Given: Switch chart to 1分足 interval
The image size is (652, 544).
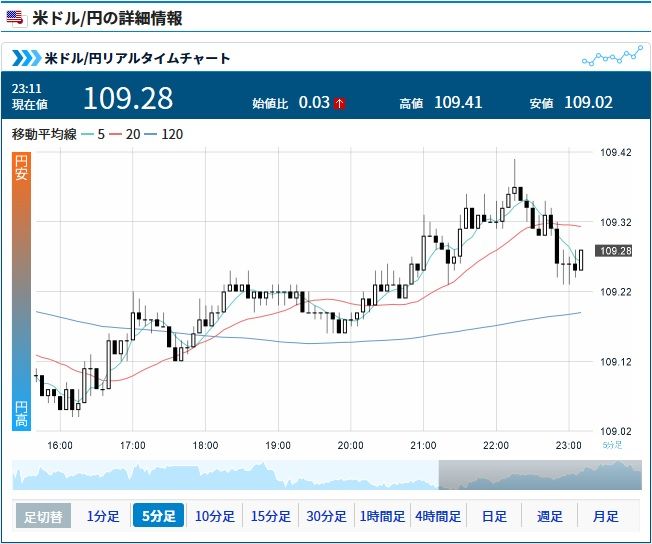Looking at the screenshot, I should (103, 516).
